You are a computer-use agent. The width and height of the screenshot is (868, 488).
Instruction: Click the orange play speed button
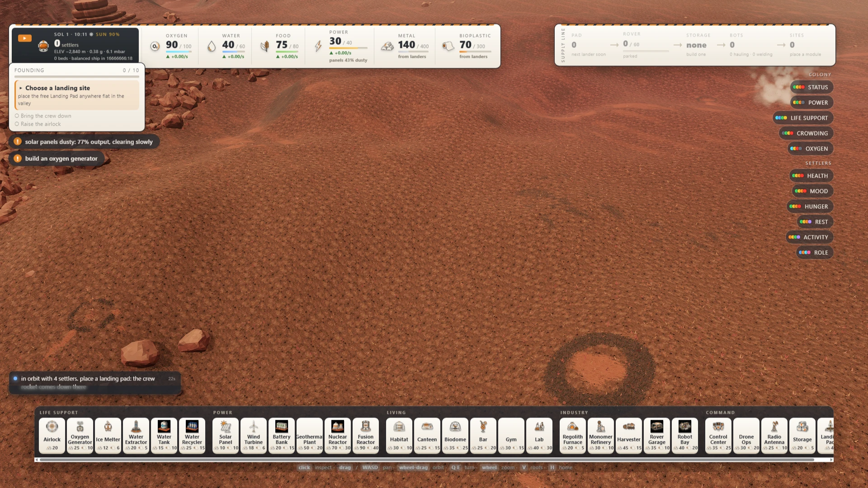25,38
